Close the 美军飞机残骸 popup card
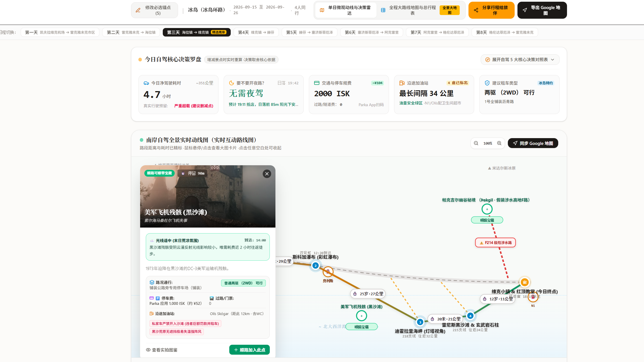This screenshot has width=644, height=362. coord(267,174)
